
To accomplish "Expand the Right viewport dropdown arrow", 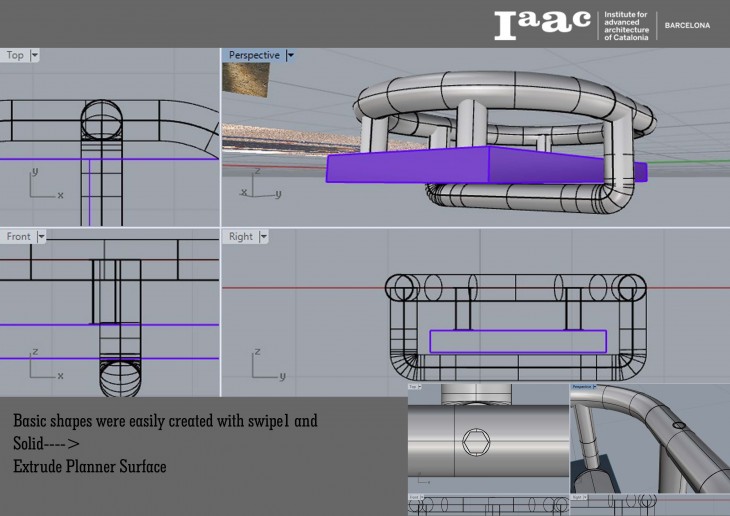I will [264, 237].
